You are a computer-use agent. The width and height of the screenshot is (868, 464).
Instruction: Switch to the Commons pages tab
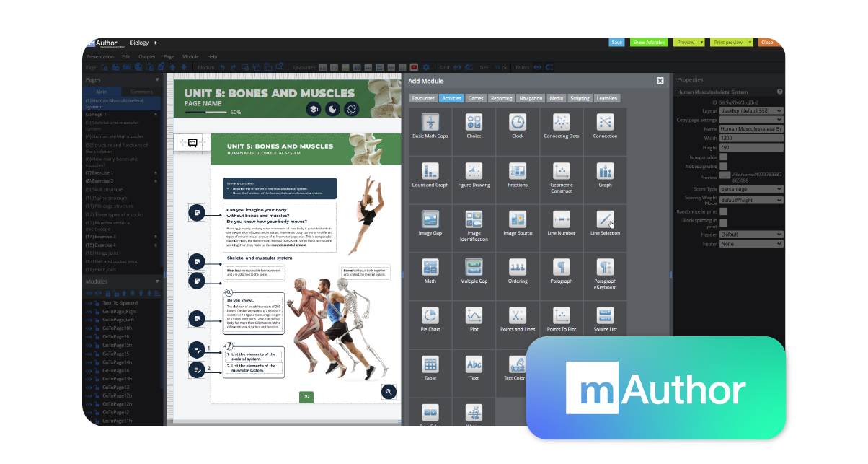142,92
